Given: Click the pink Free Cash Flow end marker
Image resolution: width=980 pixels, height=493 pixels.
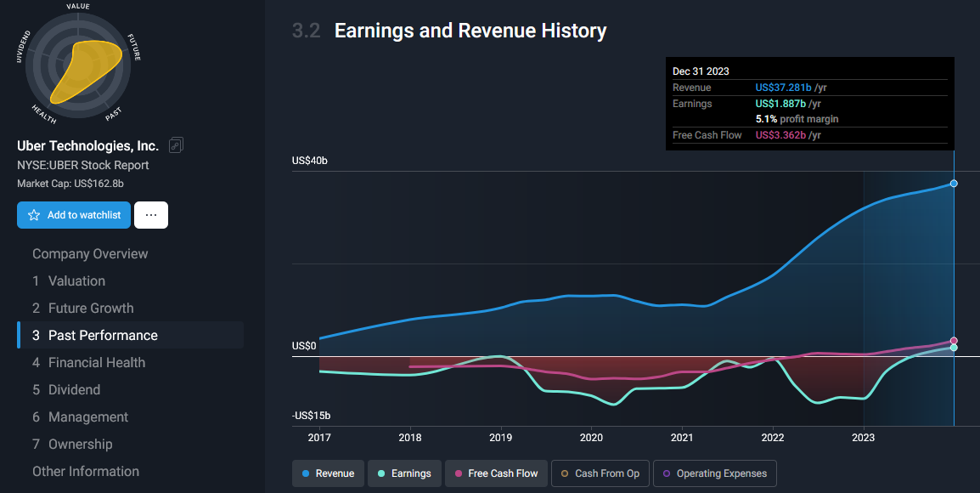Looking at the screenshot, I should [x=954, y=341].
